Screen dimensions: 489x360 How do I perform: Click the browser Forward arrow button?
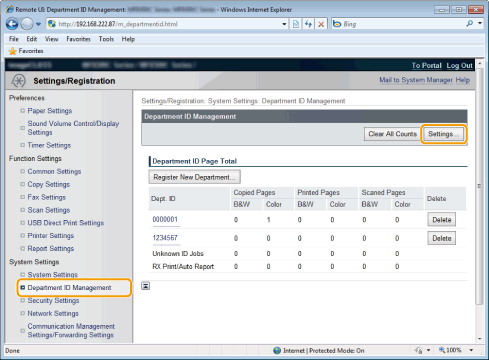pyautogui.click(x=27, y=24)
